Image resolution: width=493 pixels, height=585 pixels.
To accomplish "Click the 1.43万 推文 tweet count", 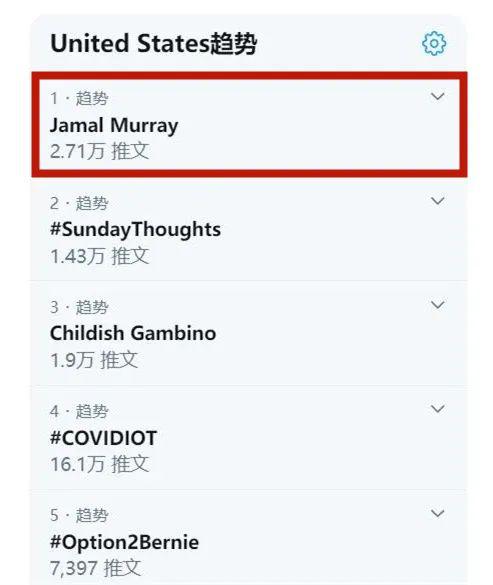I will point(100,256).
